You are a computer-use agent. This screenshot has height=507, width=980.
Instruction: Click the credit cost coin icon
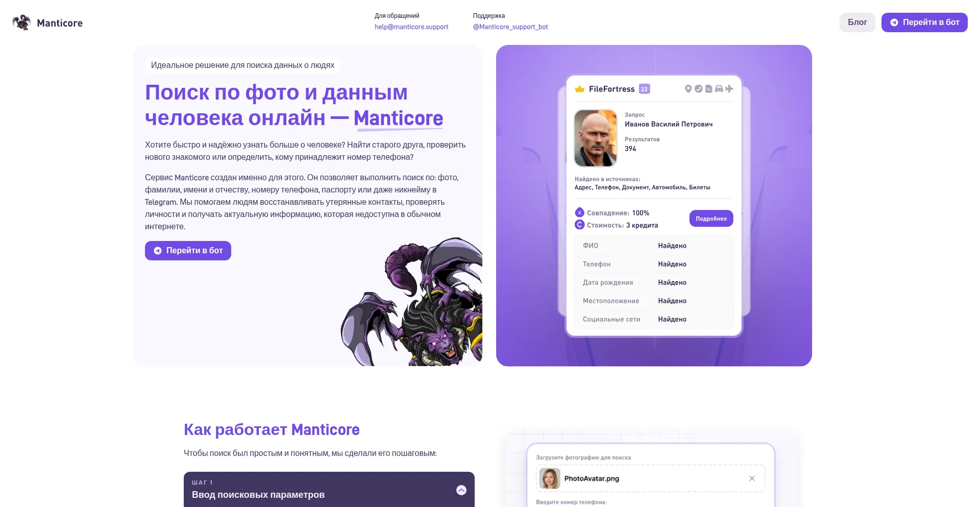pyautogui.click(x=579, y=225)
